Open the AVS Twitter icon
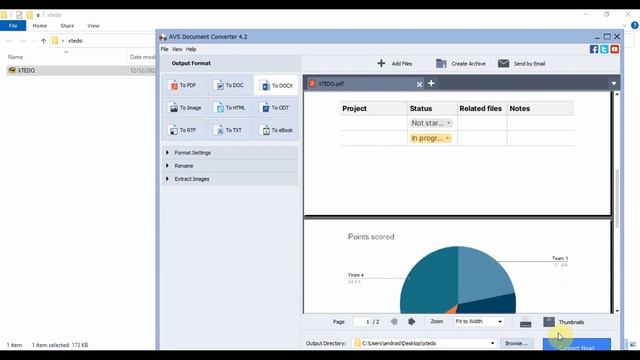Viewport: 640px width, 360px height. 604,49
